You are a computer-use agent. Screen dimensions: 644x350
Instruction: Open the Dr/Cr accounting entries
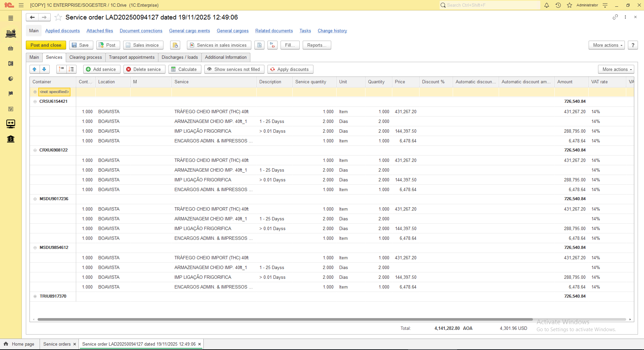pyautogui.click(x=273, y=45)
